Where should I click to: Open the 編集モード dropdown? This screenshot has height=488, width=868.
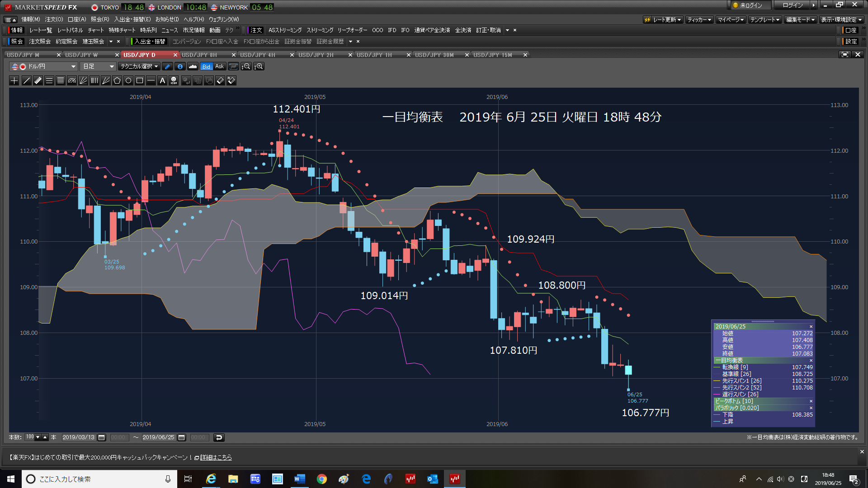pos(800,20)
